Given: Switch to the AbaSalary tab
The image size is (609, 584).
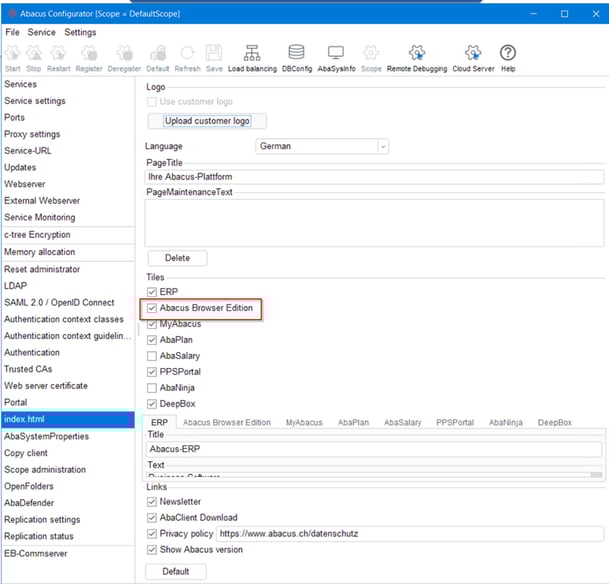Looking at the screenshot, I should pyautogui.click(x=402, y=422).
